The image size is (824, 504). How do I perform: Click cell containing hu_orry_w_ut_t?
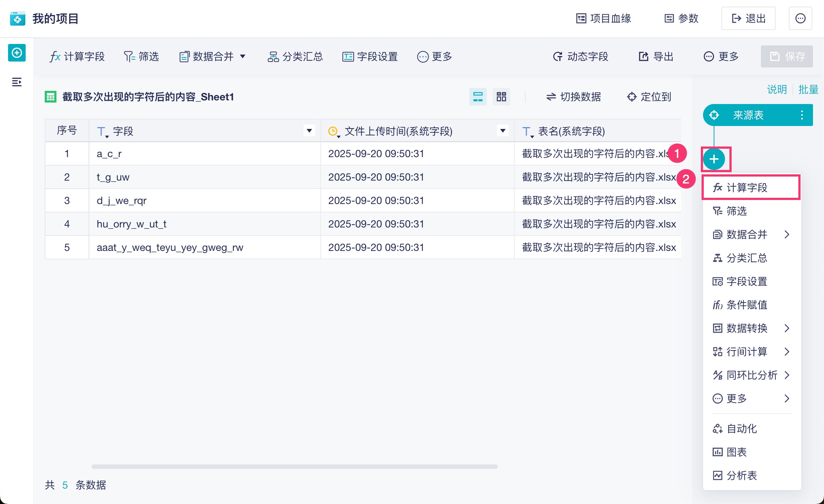[x=131, y=224]
